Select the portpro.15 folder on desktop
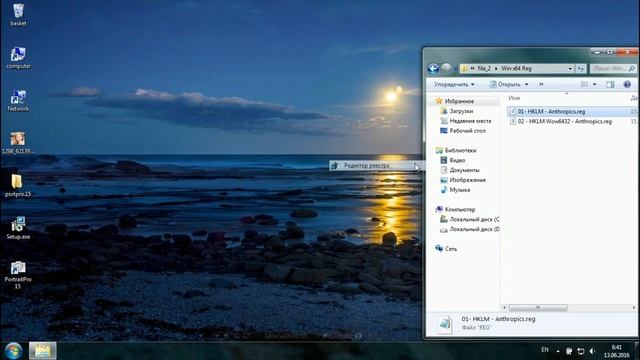The height and width of the screenshot is (360, 640). (18, 186)
